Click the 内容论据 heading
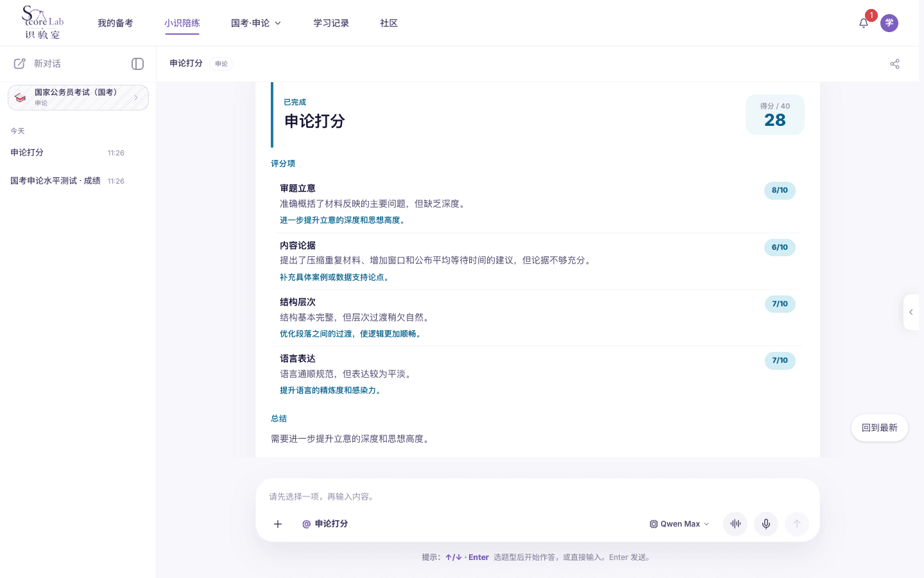 [x=298, y=245]
